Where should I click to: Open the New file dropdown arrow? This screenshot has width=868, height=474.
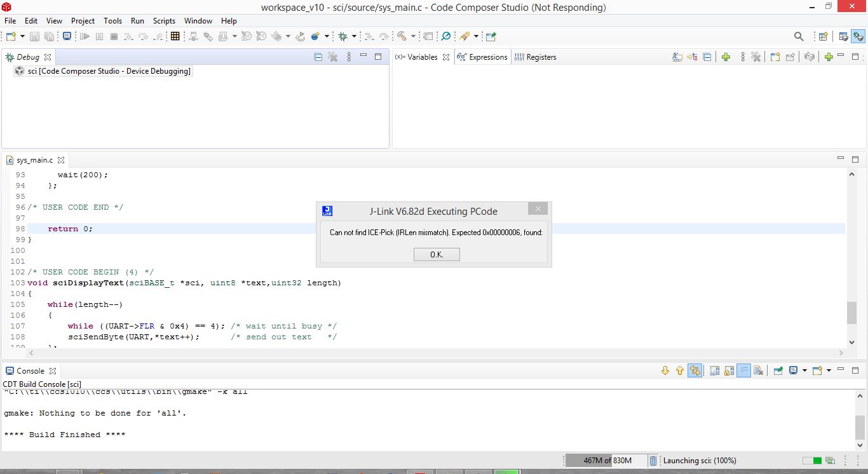[x=23, y=36]
